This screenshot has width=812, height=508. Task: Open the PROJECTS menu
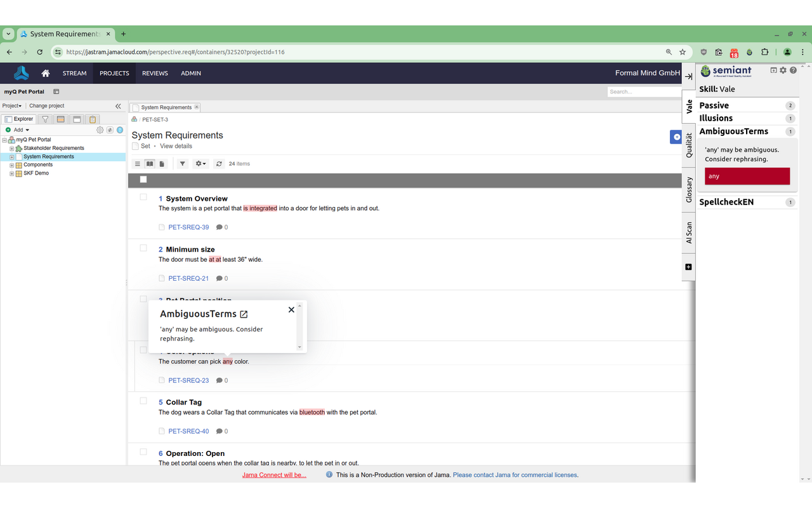tap(114, 73)
